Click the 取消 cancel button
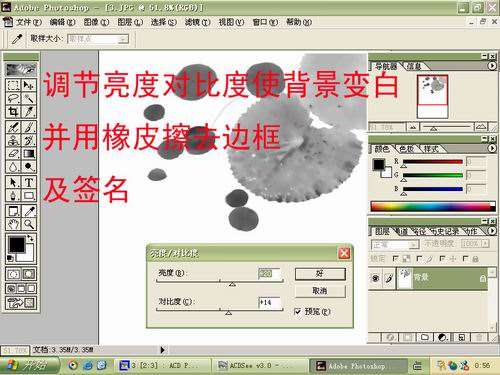 (x=320, y=291)
